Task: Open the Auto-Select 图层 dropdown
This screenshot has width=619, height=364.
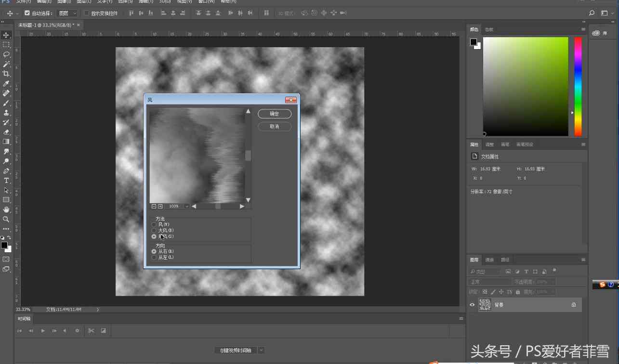Action: tap(67, 13)
